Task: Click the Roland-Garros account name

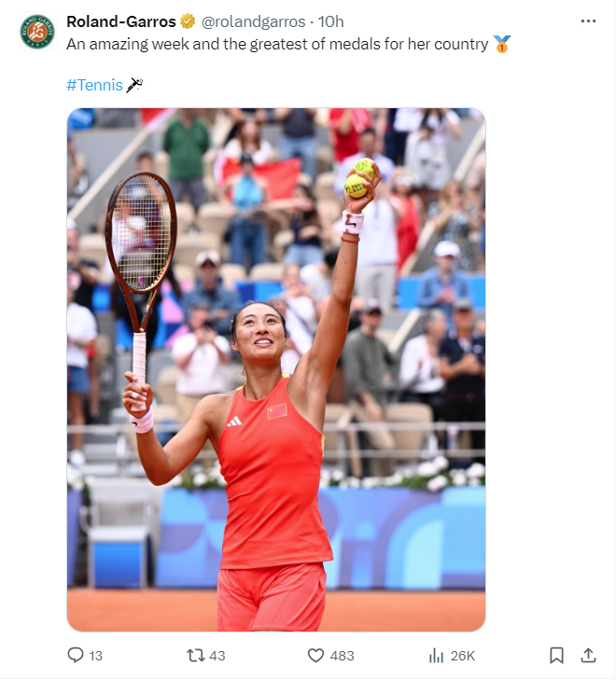Action: 121,21
